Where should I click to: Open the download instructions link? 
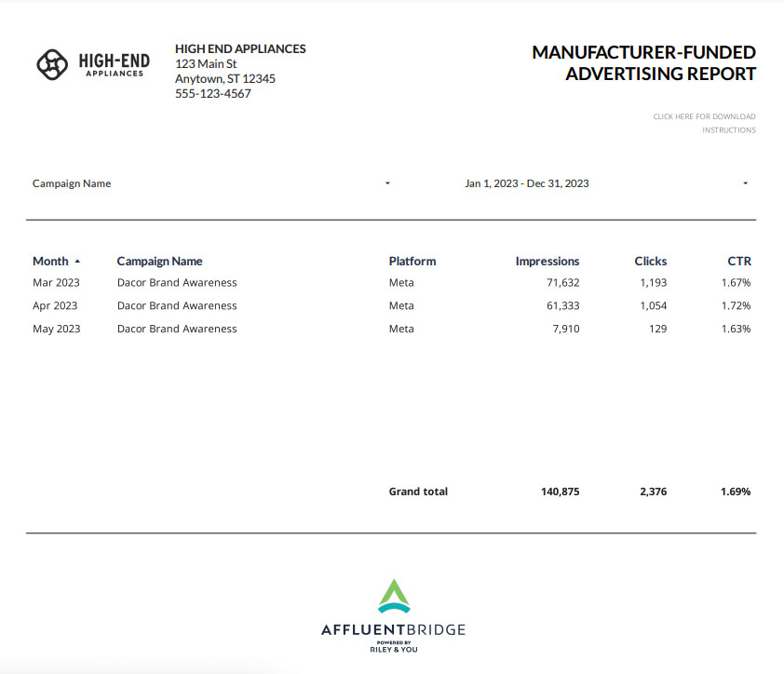tap(704, 123)
